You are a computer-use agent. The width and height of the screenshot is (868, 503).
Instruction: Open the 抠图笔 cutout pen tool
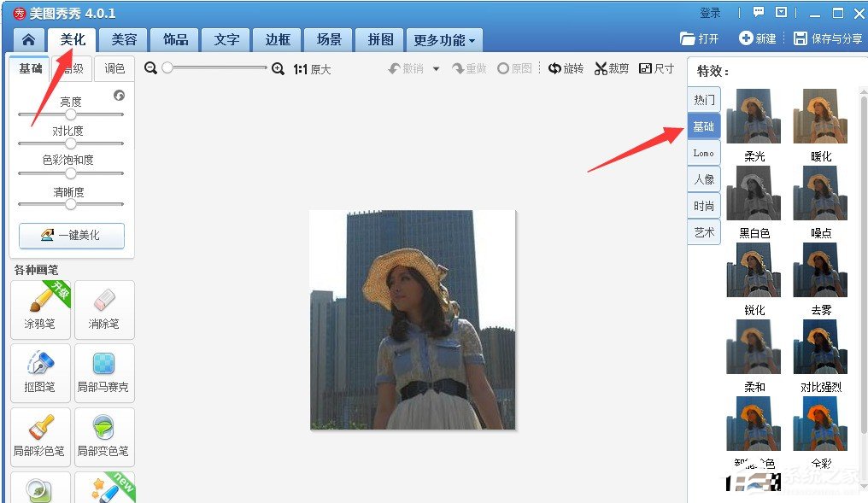40,373
